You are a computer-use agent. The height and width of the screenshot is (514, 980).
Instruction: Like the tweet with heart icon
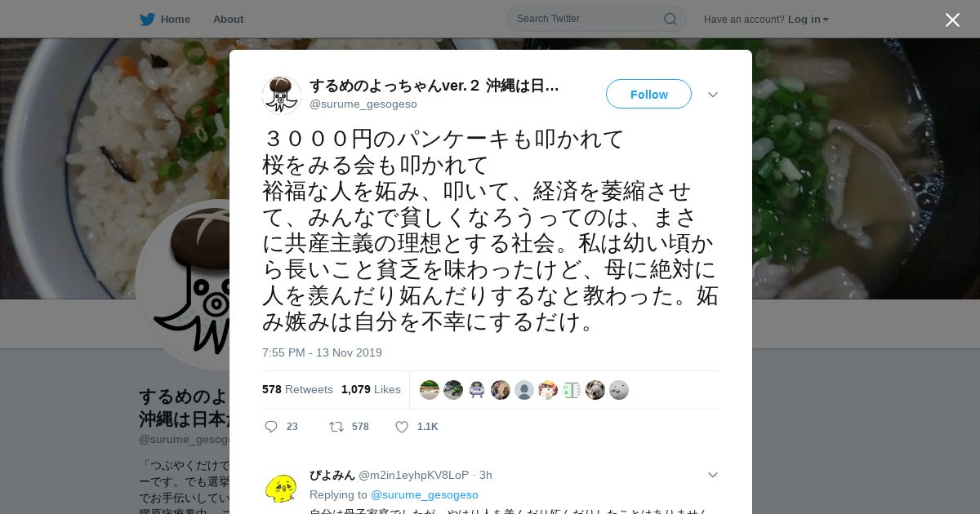tap(401, 427)
